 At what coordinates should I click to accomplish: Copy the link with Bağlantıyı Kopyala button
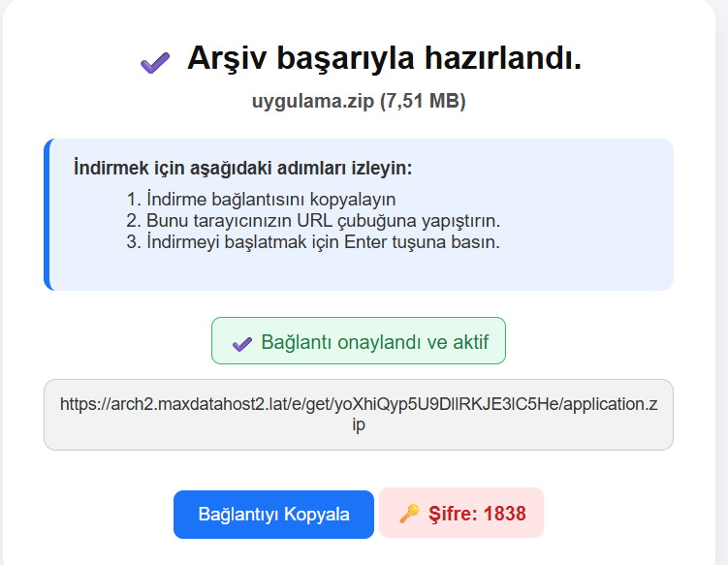[x=273, y=515]
